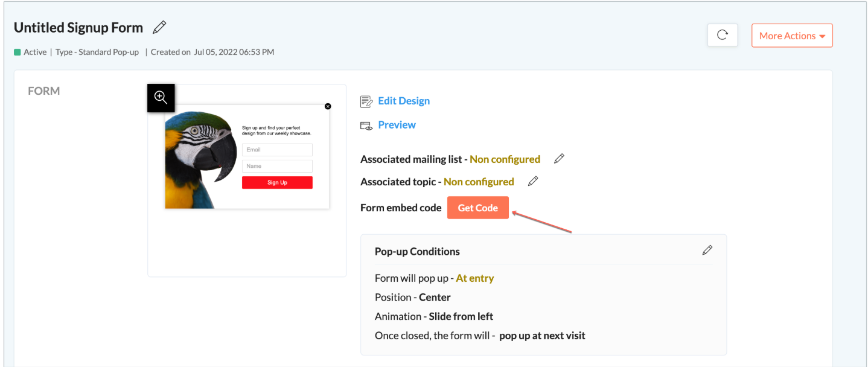This screenshot has width=868, height=367.
Task: Click the Edit Design document icon
Action: click(x=366, y=101)
